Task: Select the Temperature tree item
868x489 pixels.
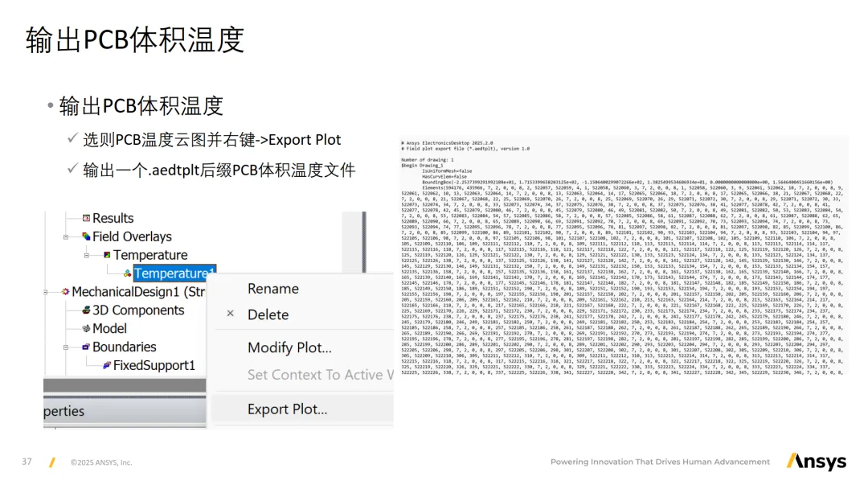Action: tap(150, 255)
